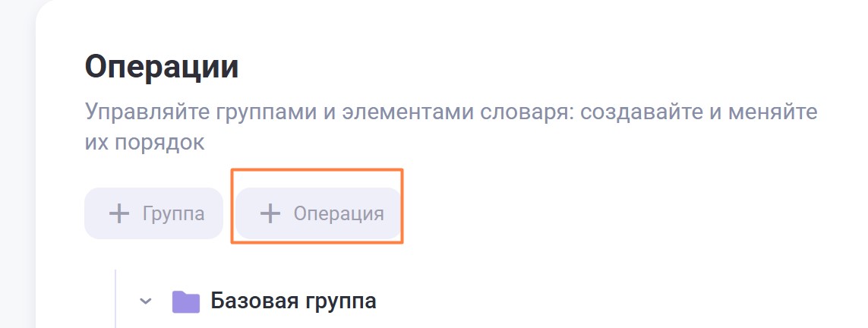Click the description text under the Операции heading
868x328 pixels.
[451, 112]
